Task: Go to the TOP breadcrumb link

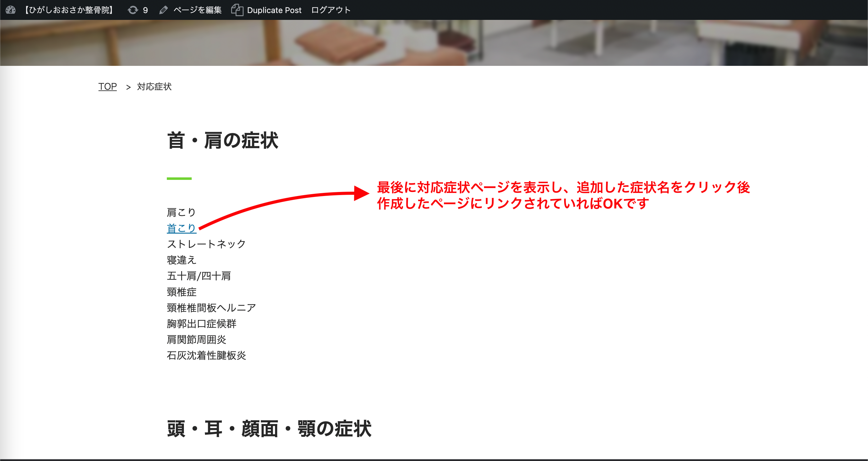Action: 107,87
